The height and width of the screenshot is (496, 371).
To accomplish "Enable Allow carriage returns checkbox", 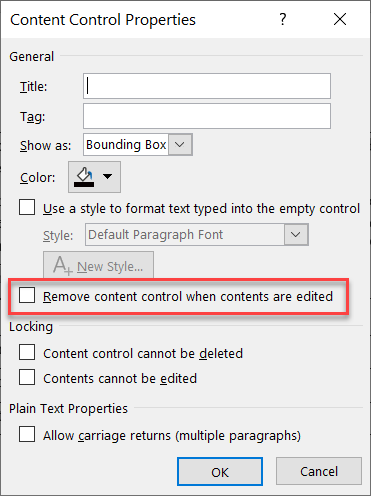I will (x=27, y=434).
